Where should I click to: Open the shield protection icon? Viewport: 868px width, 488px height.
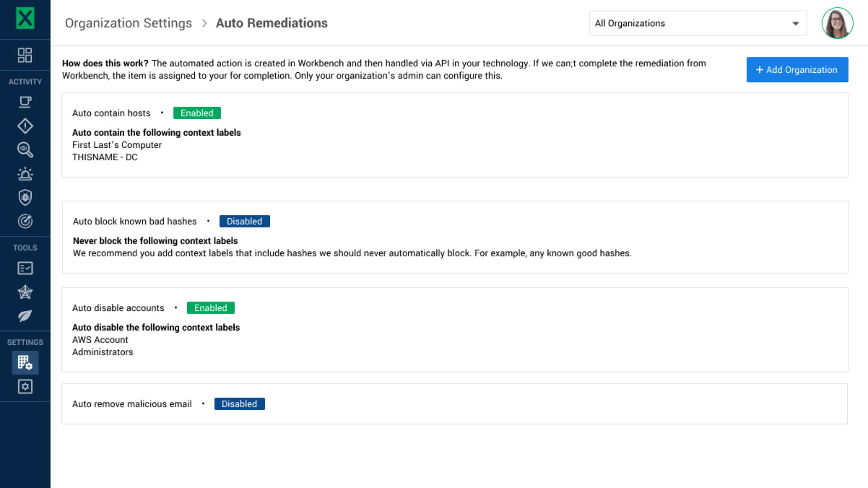pos(25,197)
